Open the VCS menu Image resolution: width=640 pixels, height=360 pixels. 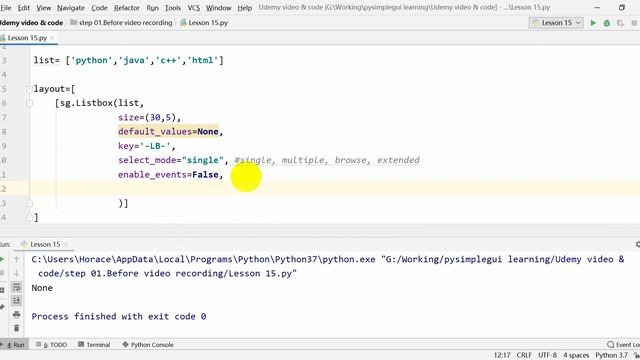click(x=193, y=8)
